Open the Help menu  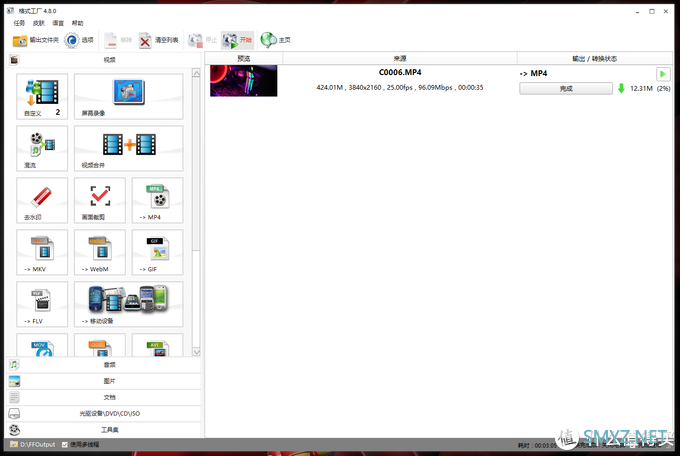[x=77, y=23]
